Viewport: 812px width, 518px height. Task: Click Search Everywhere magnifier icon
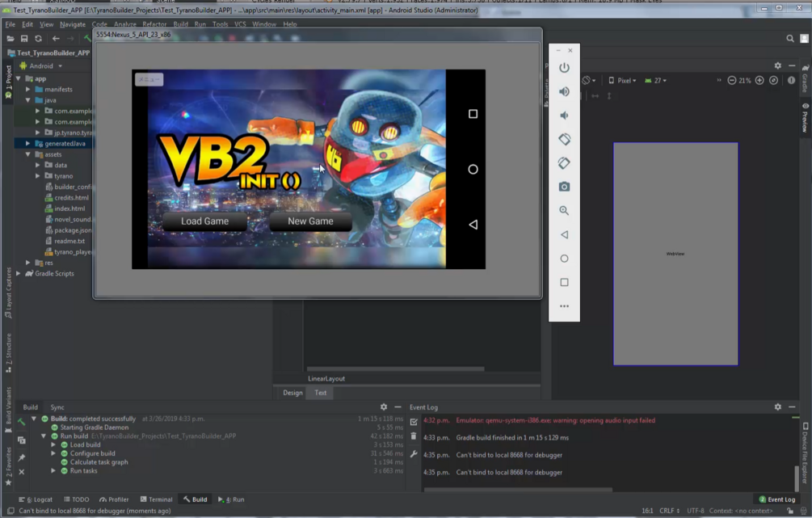[x=789, y=38]
